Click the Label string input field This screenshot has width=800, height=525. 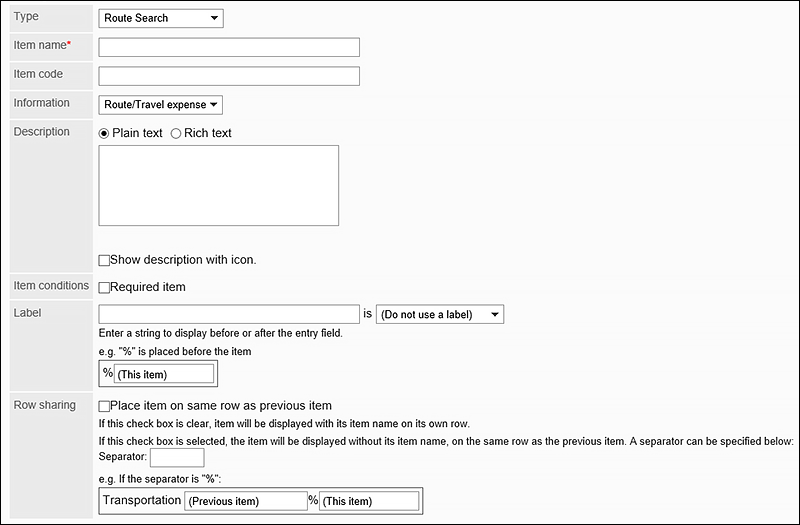click(x=229, y=314)
